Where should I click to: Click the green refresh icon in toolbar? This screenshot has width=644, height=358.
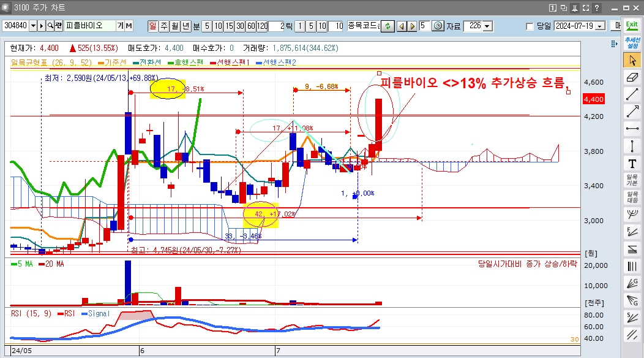click(387, 26)
